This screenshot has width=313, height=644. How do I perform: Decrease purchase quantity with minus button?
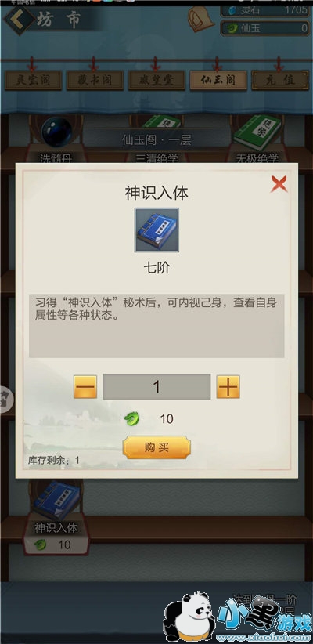85,387
